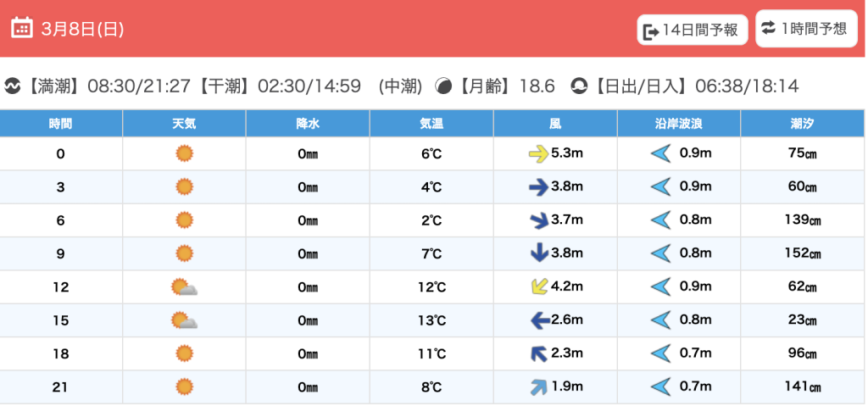Screen dimensions: 868x406
Task: Click the coastal wave direction arrow at 3時
Action: 660,187
